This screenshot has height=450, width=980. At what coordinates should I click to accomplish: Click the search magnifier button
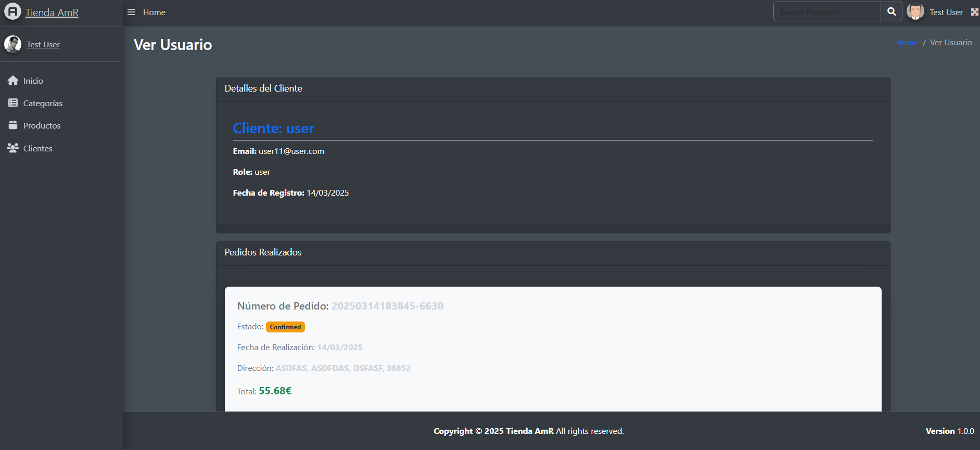pos(892,11)
